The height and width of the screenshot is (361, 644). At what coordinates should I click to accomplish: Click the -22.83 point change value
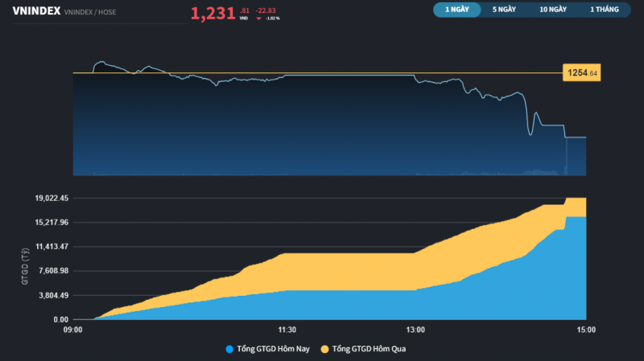(x=266, y=10)
